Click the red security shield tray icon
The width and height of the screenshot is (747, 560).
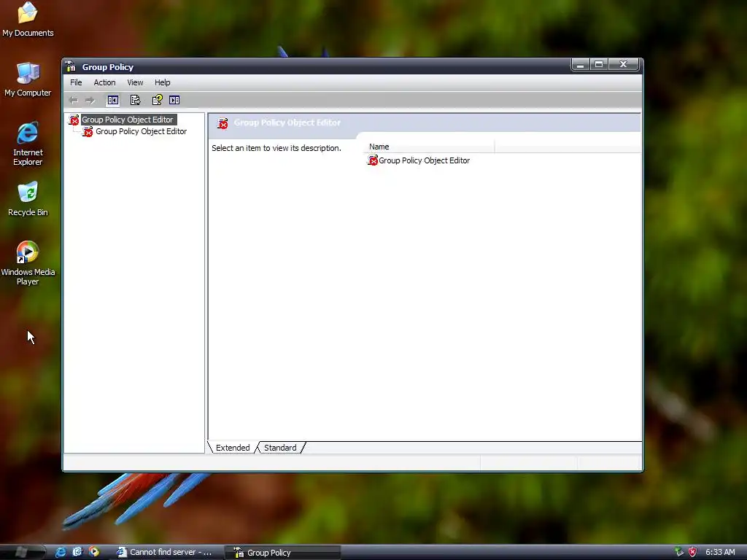[693, 552]
